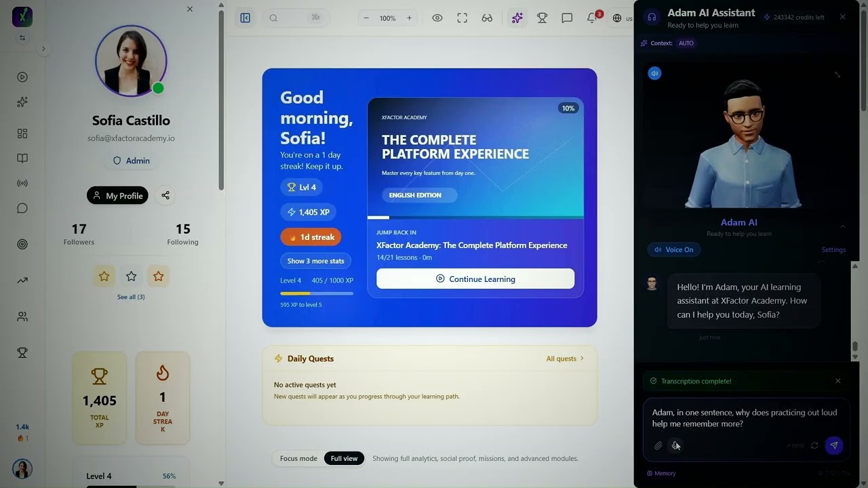Open Settings in Adam assistant panel
The width and height of the screenshot is (868, 488).
pos(833,249)
